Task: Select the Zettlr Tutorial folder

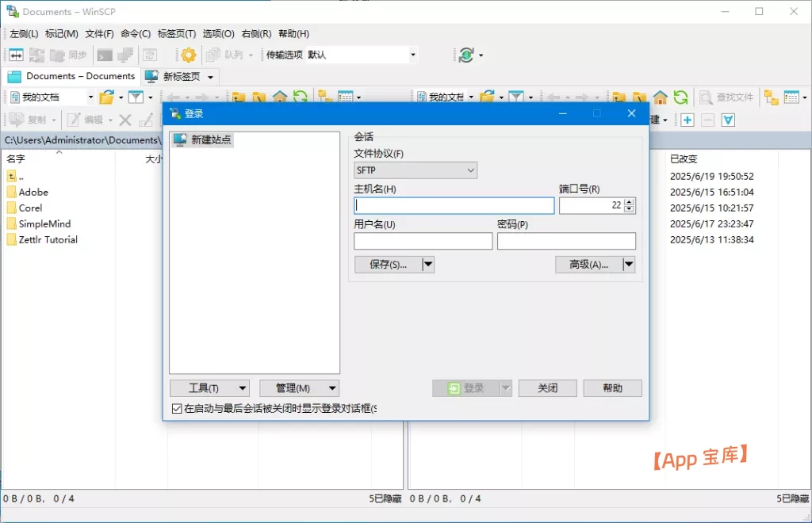Action: pos(43,239)
